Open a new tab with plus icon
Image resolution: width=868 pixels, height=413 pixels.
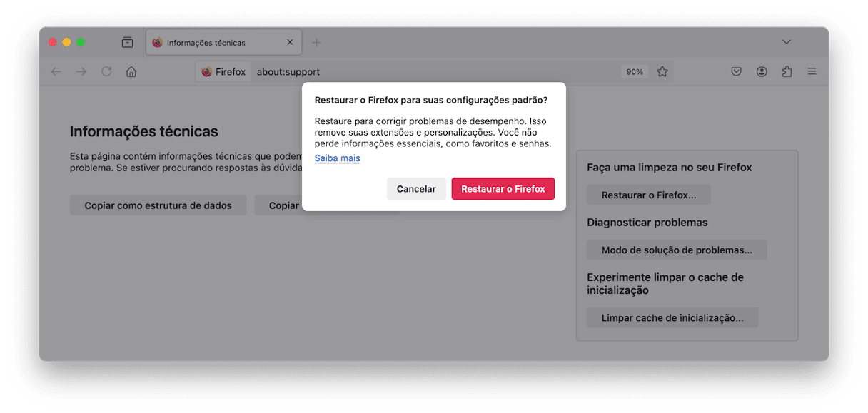316,42
